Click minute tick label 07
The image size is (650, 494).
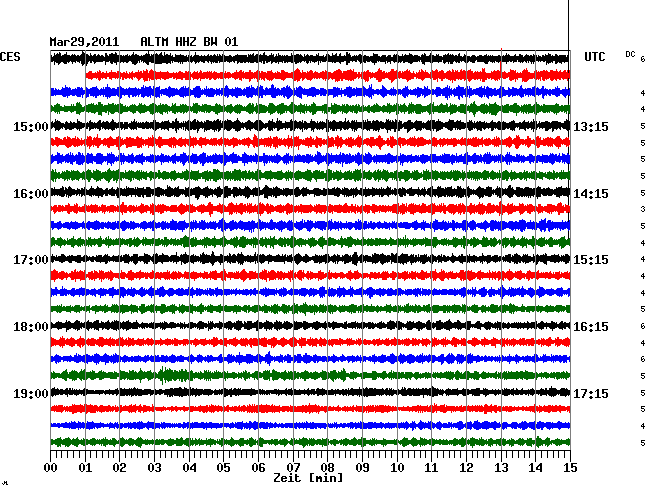(293, 468)
